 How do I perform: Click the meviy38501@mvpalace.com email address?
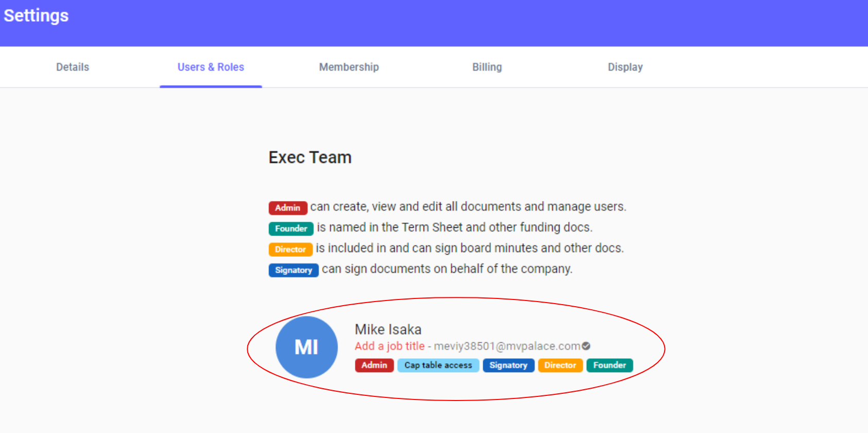click(507, 346)
